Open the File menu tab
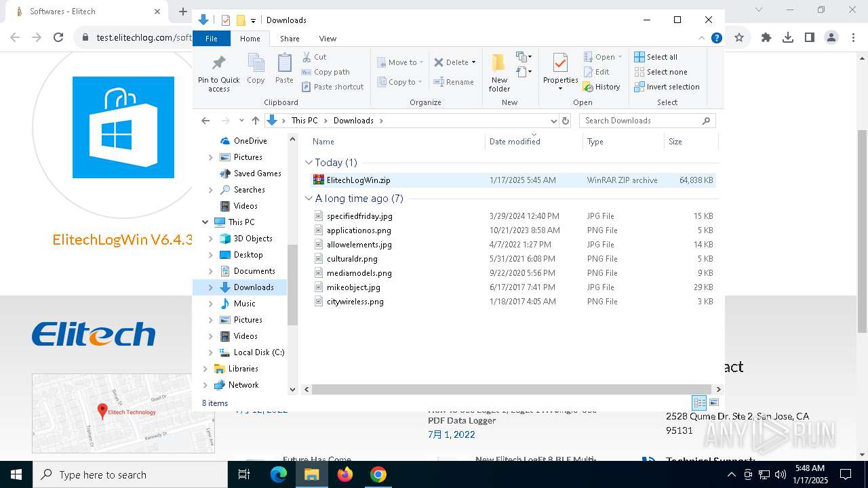 point(212,39)
